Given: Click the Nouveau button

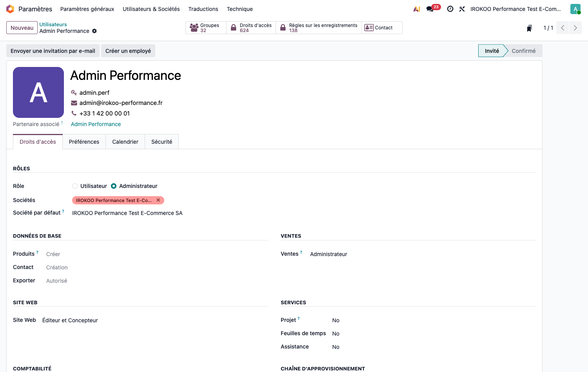Looking at the screenshot, I should 22,28.
